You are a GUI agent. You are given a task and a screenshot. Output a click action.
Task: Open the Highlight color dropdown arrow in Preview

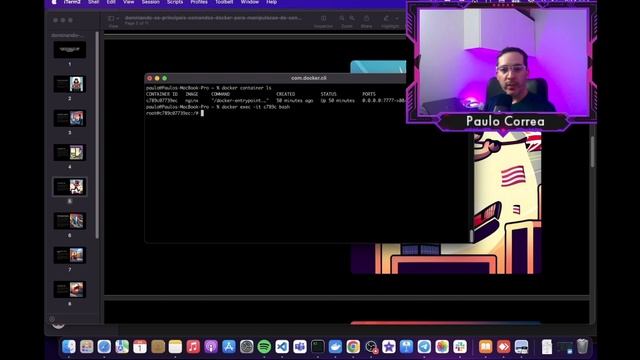pyautogui.click(x=397, y=18)
